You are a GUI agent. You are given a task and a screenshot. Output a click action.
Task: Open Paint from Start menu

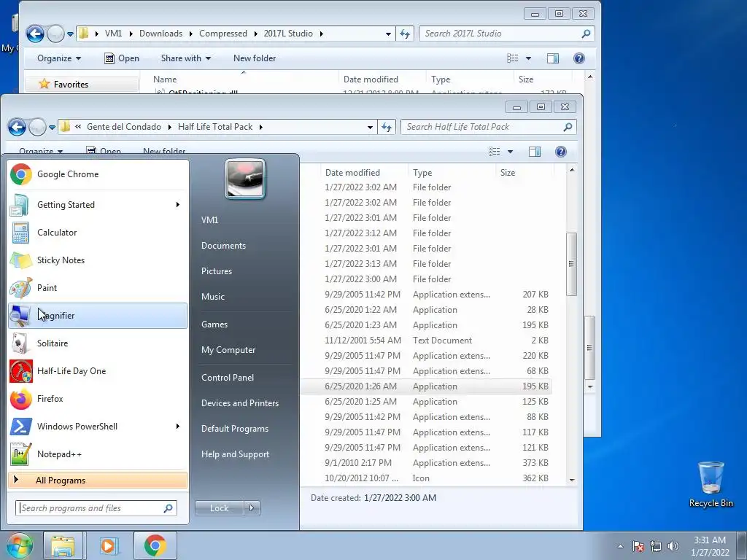98,287
